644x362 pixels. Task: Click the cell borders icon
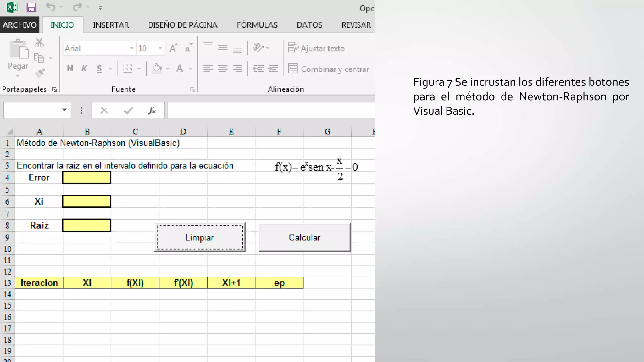pyautogui.click(x=127, y=68)
